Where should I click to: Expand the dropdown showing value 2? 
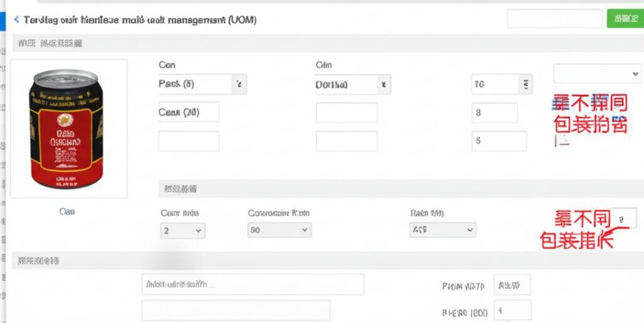pos(182,231)
